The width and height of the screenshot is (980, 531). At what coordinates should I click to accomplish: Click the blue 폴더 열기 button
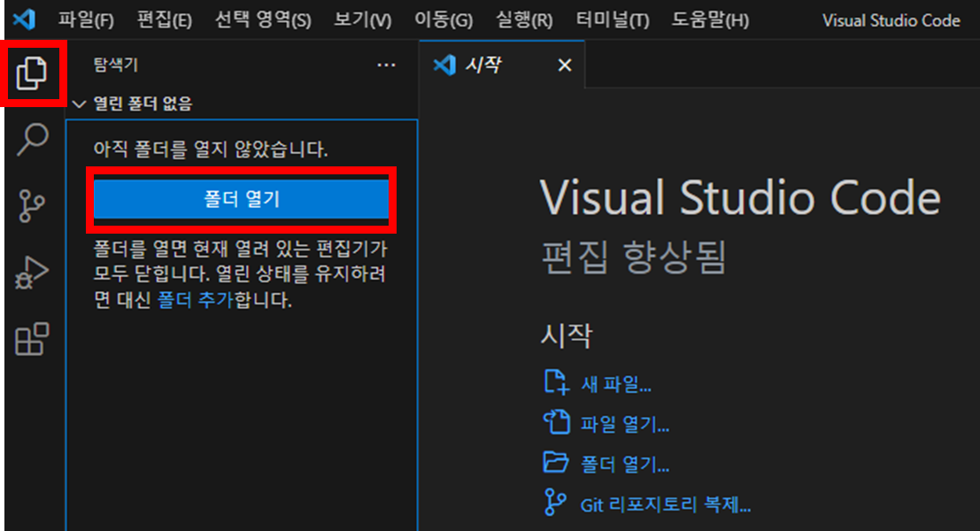coord(242,199)
